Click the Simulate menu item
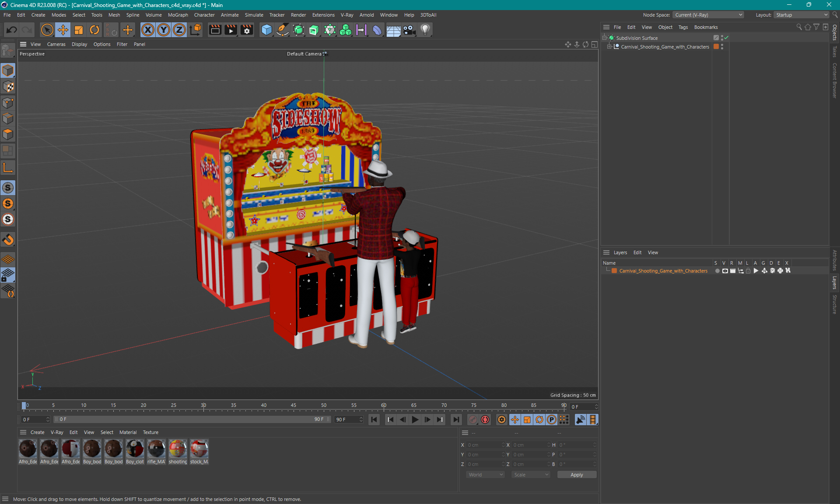The width and height of the screenshot is (840, 504). (x=252, y=14)
